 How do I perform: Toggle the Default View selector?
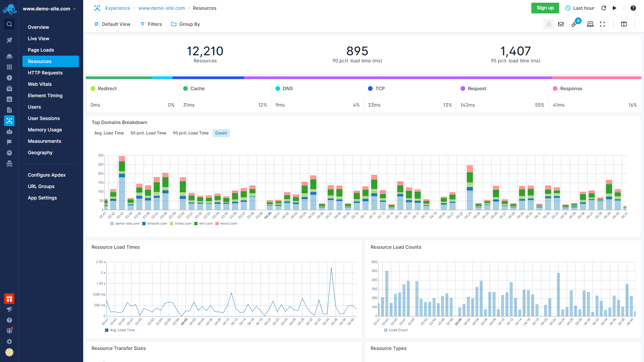[x=112, y=24]
